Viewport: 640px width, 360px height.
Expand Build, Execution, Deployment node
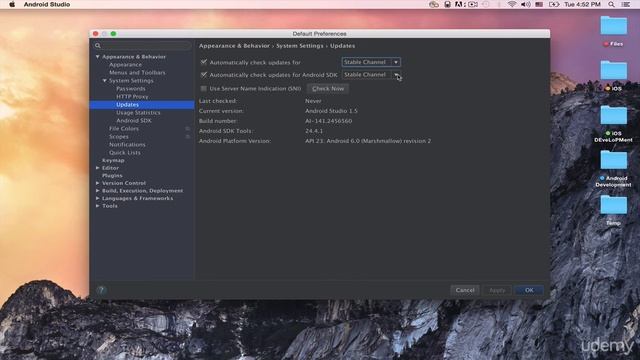coord(98,191)
